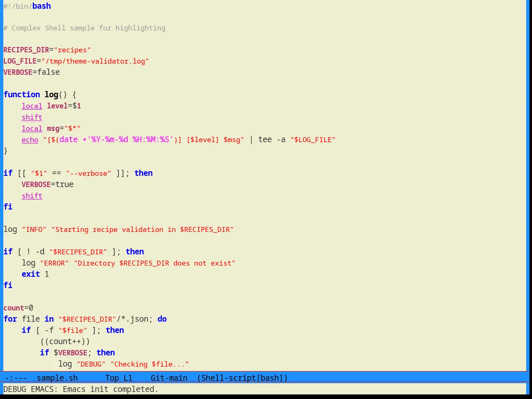The height and width of the screenshot is (399, 532).
Task: Click the ((count++)) expression
Action: click(x=65, y=342)
